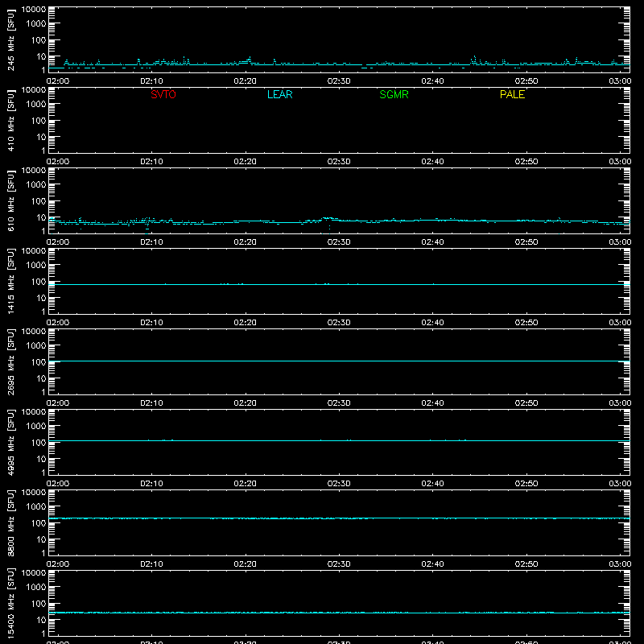
Task: Click 02:20 time label under 610 MHz plot
Action: point(246,242)
